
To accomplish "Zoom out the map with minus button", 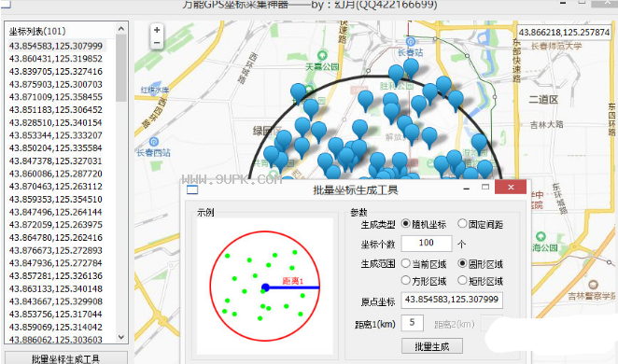I will pos(157,43).
